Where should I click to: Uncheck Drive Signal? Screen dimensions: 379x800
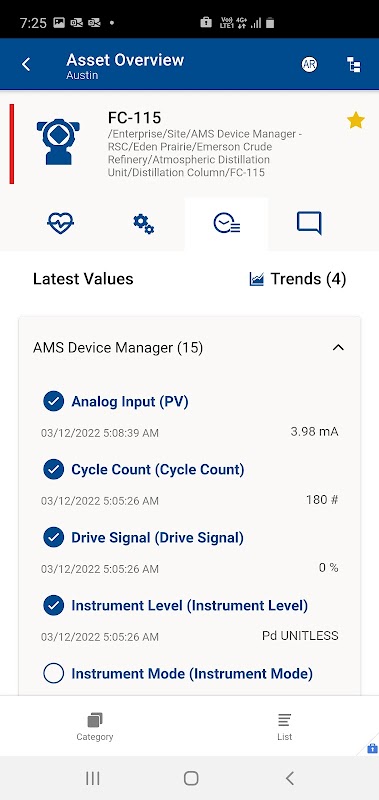tap(54, 537)
